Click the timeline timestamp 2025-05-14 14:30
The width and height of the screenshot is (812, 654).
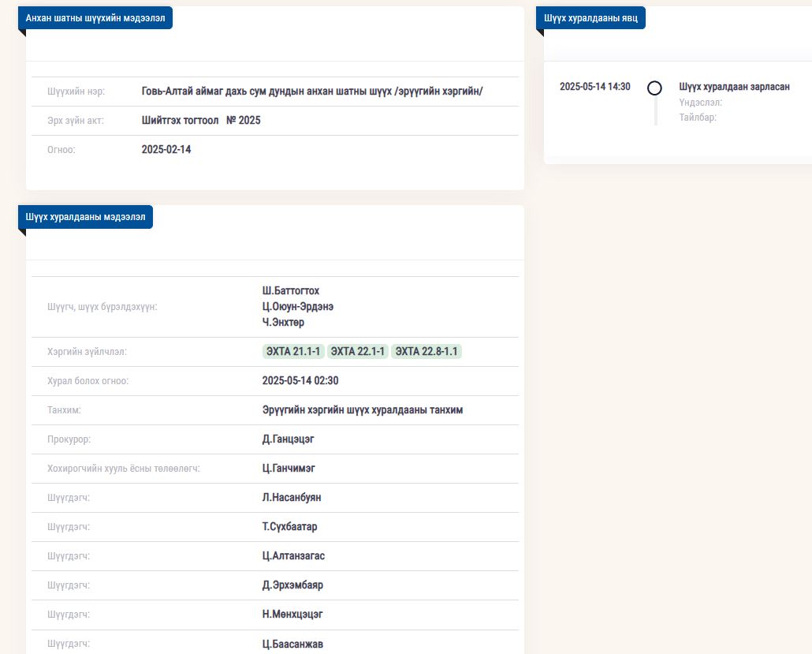coord(594,87)
